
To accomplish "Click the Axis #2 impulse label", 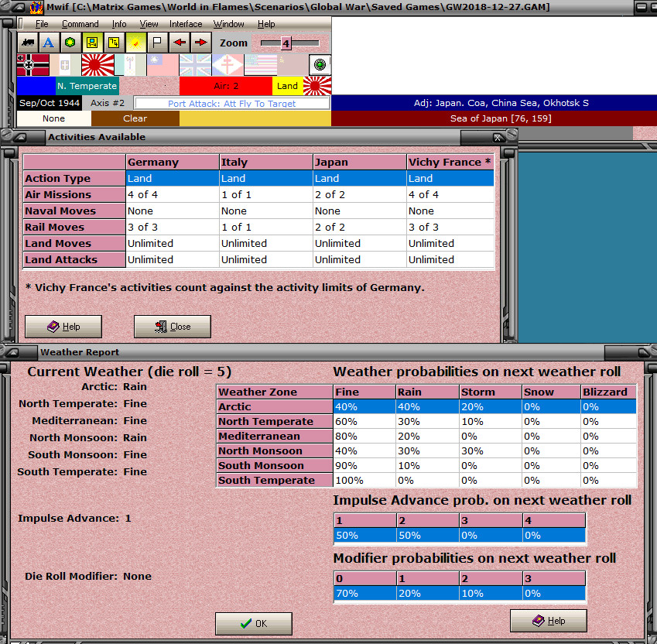I will point(108,103).
